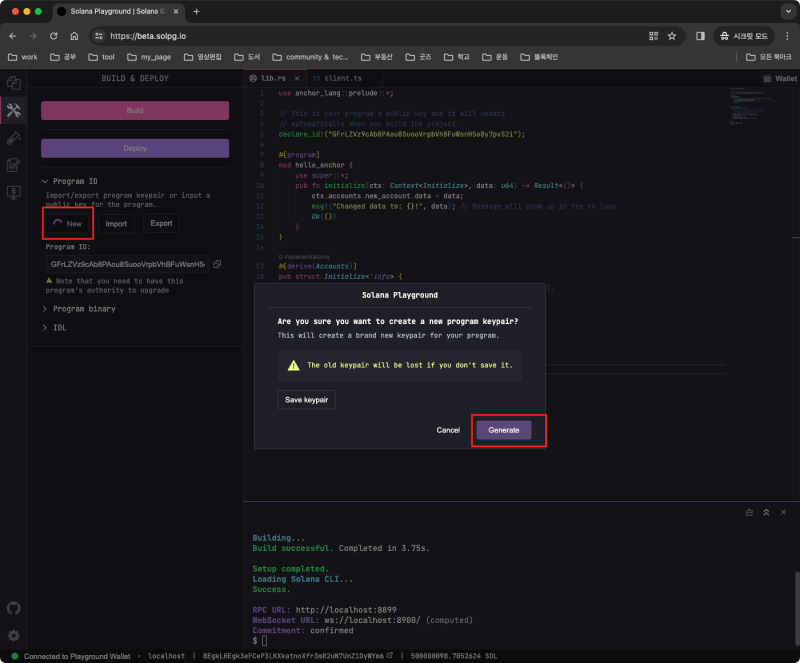Close the lib.rs editor tab

point(297,78)
